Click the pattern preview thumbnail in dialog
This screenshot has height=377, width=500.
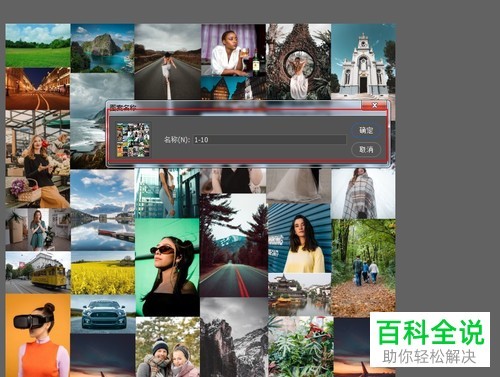tap(133, 140)
